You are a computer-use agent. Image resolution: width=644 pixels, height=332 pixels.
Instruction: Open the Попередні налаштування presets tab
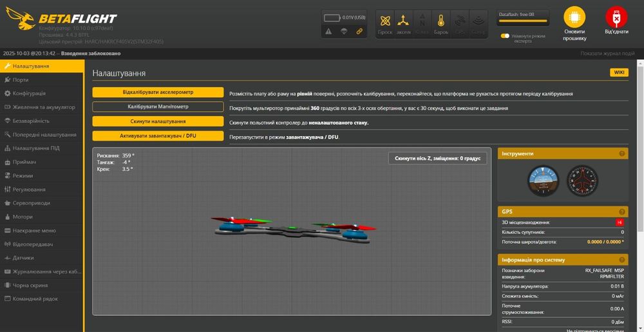click(x=42, y=135)
